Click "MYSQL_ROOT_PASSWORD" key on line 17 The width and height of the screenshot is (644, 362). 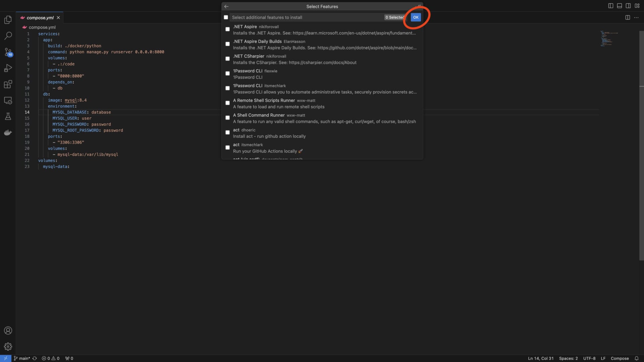(x=75, y=130)
